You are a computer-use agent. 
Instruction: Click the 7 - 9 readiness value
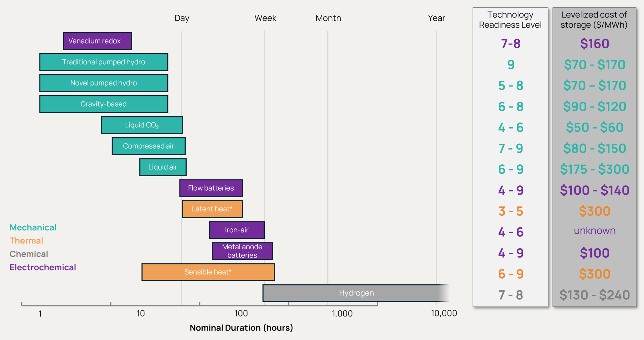[511, 149]
